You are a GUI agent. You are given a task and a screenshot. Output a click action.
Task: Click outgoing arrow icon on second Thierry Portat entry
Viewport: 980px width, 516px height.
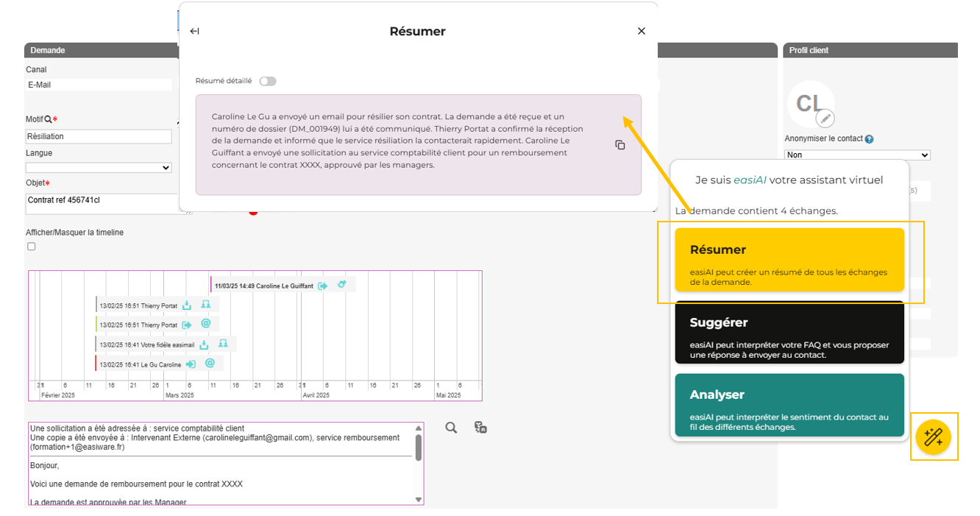pos(187,325)
